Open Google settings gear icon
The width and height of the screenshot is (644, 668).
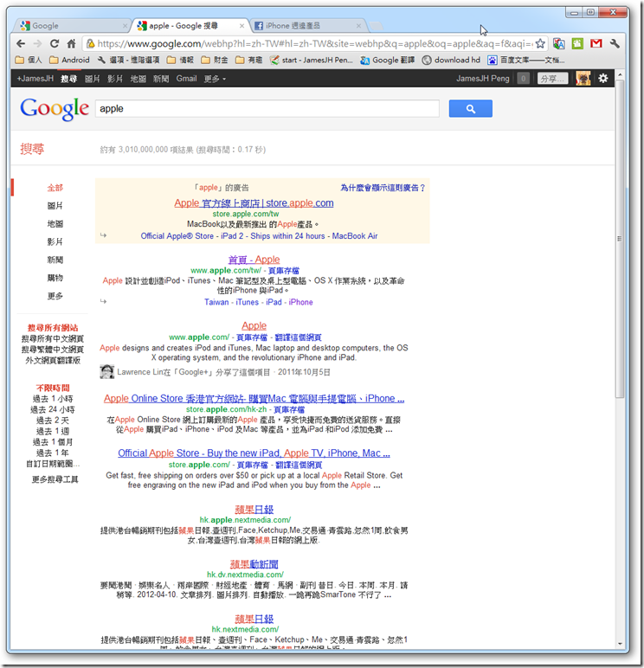602,79
